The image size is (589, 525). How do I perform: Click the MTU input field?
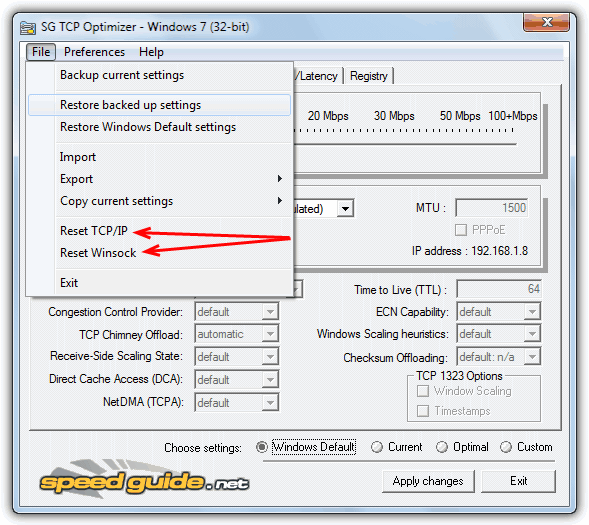tap(491, 208)
